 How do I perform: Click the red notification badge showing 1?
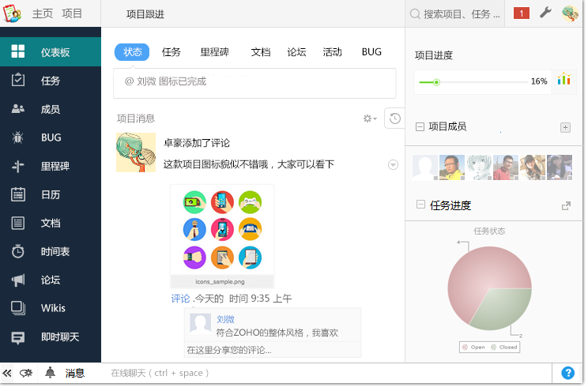pos(522,13)
